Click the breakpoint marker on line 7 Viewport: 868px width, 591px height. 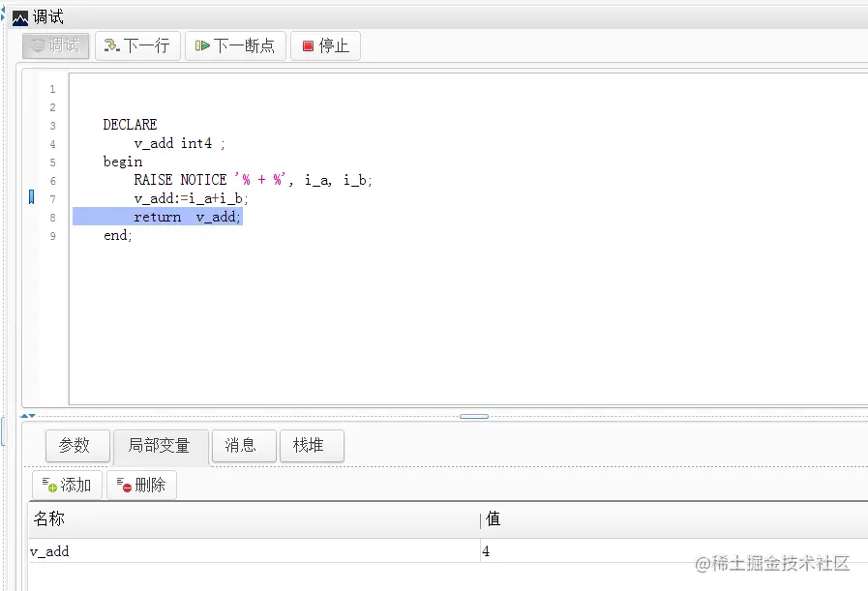click(x=32, y=196)
